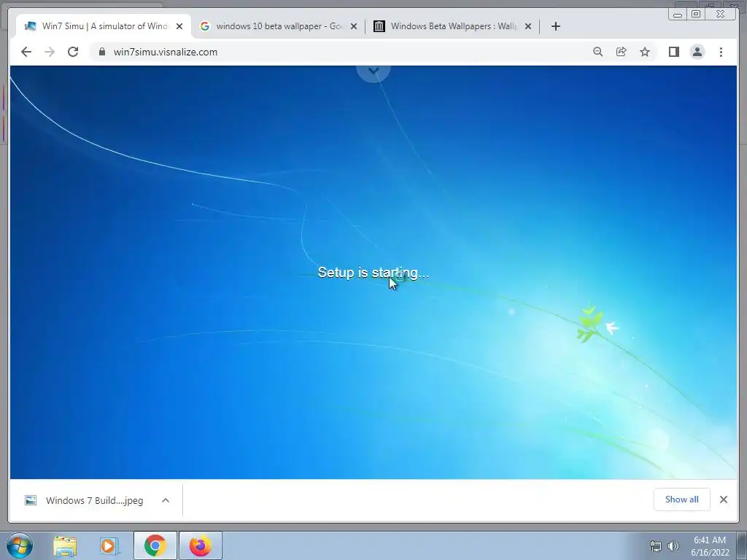Open a new browser tab
Screen dimensions: 747x560
point(555,26)
